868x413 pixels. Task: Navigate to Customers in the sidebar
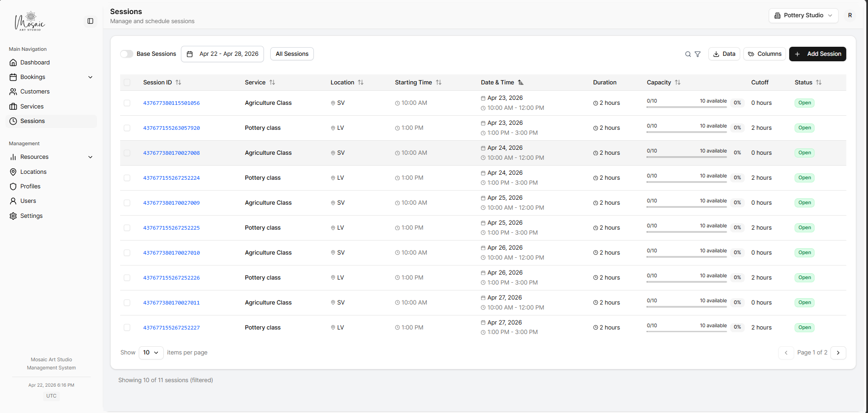pos(35,91)
